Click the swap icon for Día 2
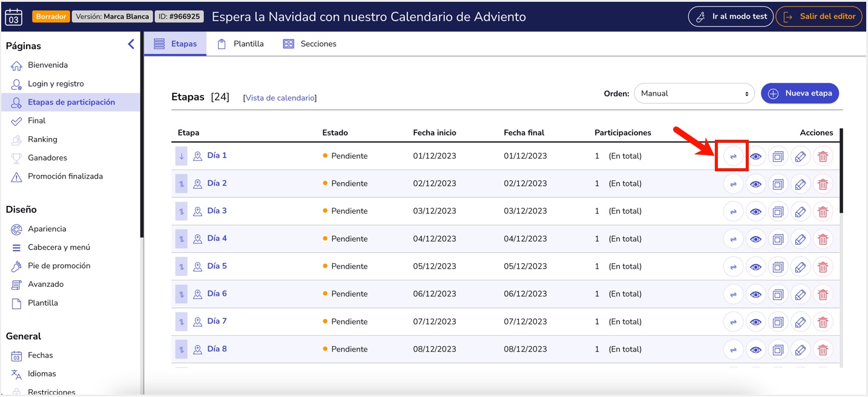The width and height of the screenshot is (868, 397). [x=733, y=184]
